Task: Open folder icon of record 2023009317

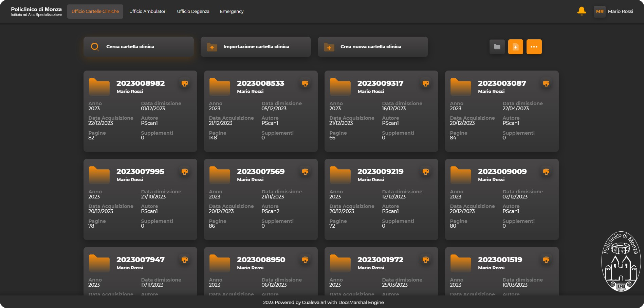Action: [340, 86]
